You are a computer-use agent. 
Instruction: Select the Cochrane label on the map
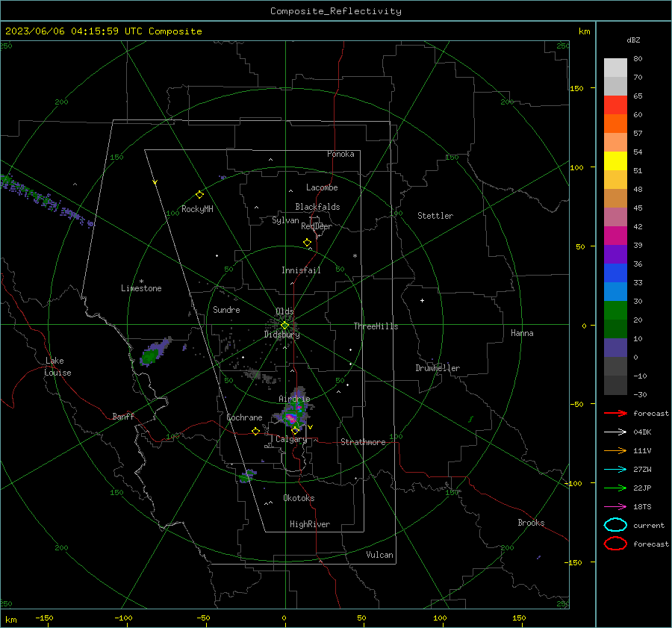pyautogui.click(x=244, y=417)
